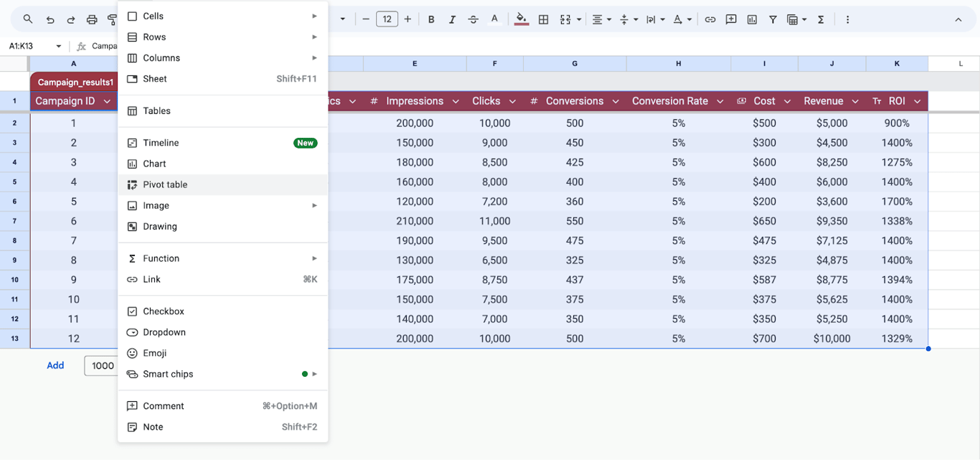Increase font size with plus button
This screenshot has width=980, height=460.
pos(407,19)
